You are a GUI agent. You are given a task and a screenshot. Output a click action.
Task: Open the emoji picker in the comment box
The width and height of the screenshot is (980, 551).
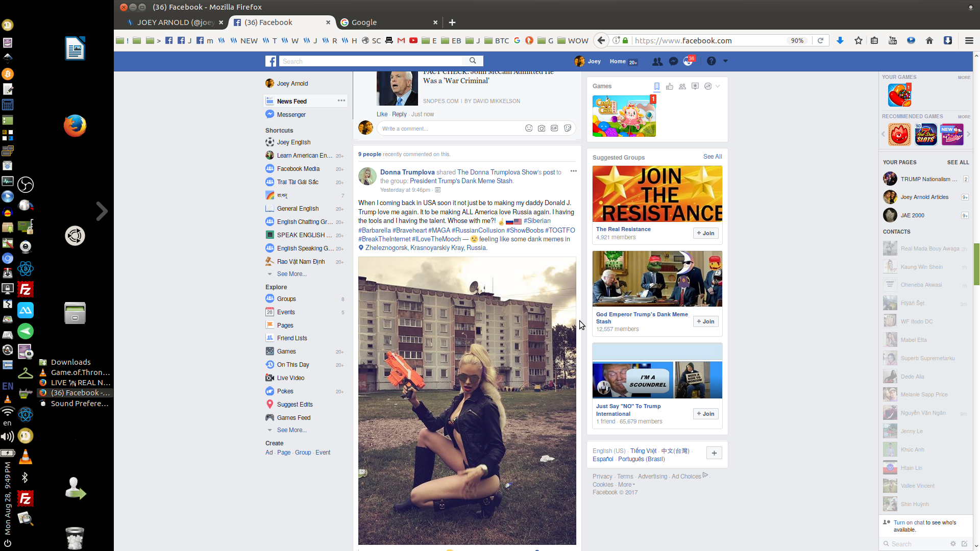pos(529,129)
